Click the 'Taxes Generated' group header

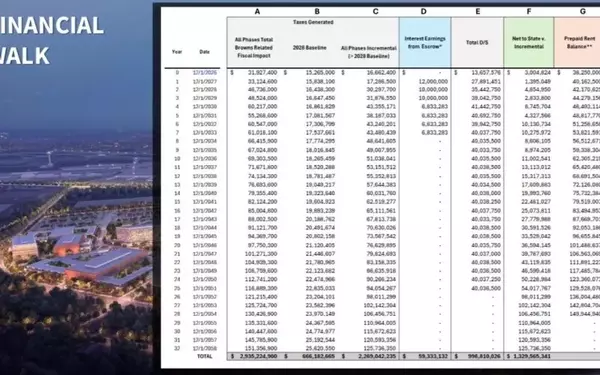(x=313, y=22)
